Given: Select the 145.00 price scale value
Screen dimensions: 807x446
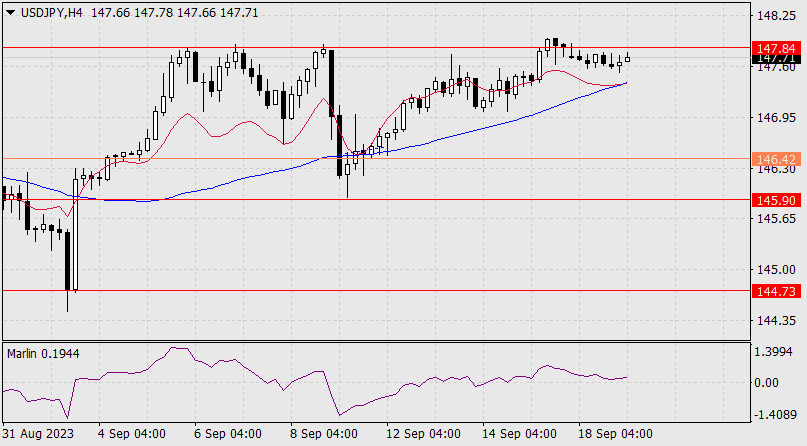Looking at the screenshot, I should pyautogui.click(x=776, y=270).
